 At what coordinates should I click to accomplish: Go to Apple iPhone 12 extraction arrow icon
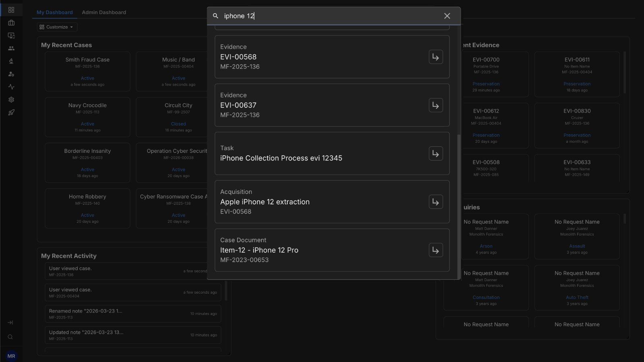click(436, 202)
